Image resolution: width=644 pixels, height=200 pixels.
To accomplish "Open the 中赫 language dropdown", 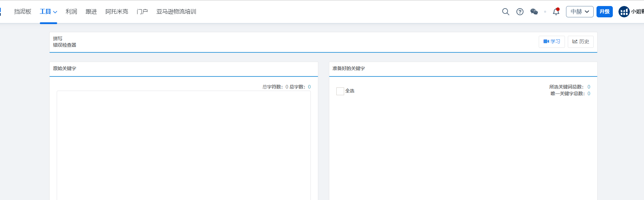I will click(579, 12).
